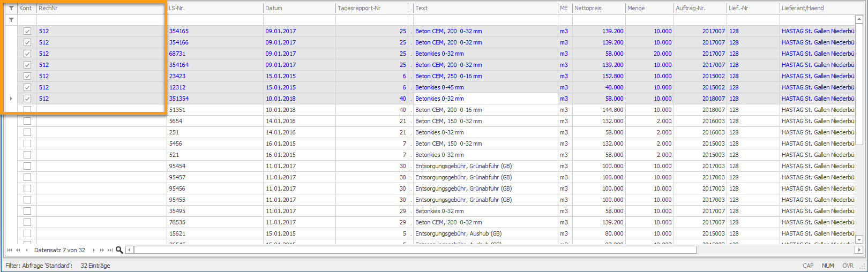This screenshot has width=868, height=272.
Task: Go to next record in navigator
Action: pyautogui.click(x=94, y=250)
